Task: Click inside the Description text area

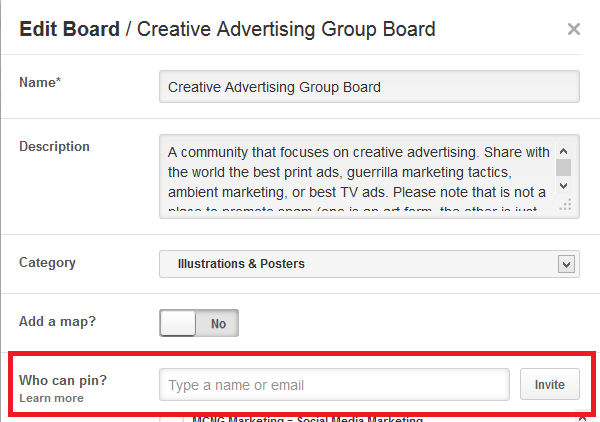Action: pyautogui.click(x=358, y=176)
